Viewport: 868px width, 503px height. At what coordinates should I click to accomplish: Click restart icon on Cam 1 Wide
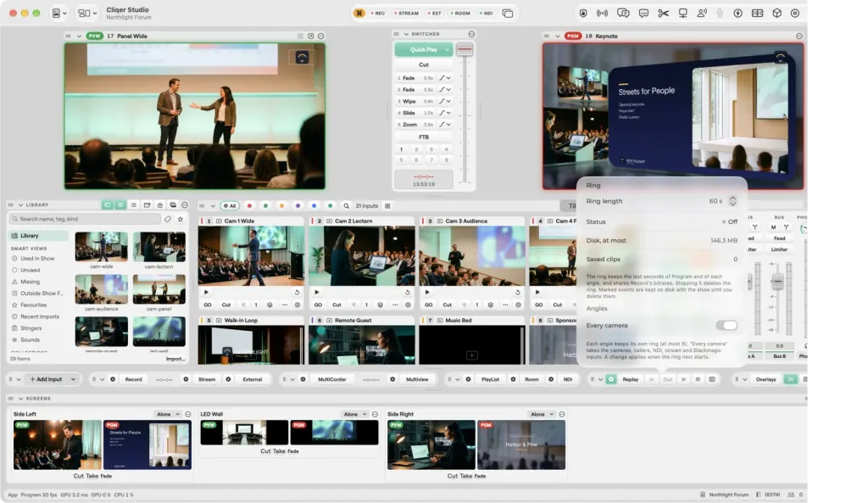[297, 293]
